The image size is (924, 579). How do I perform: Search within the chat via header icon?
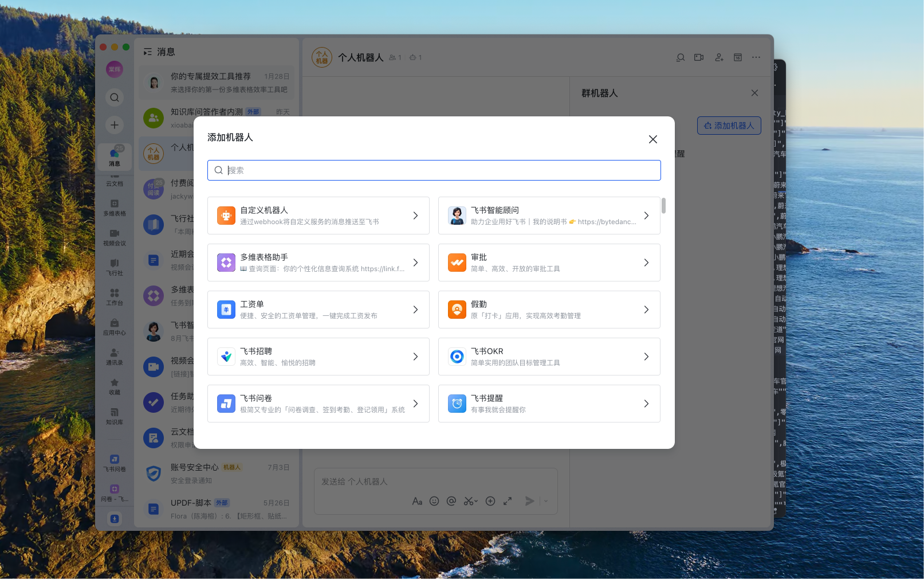(x=681, y=57)
